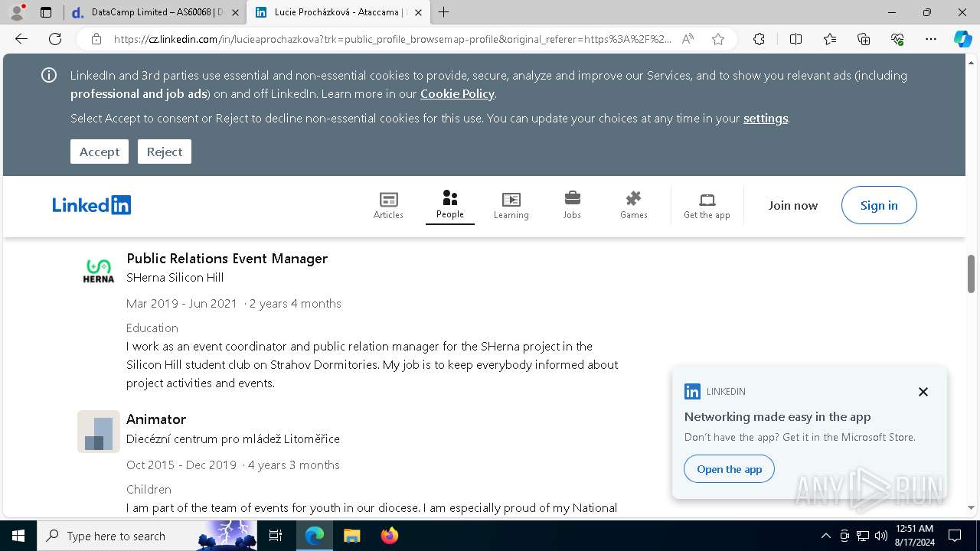Dismiss the LinkedIn app popup
The height and width of the screenshot is (551, 980).
[x=923, y=392]
